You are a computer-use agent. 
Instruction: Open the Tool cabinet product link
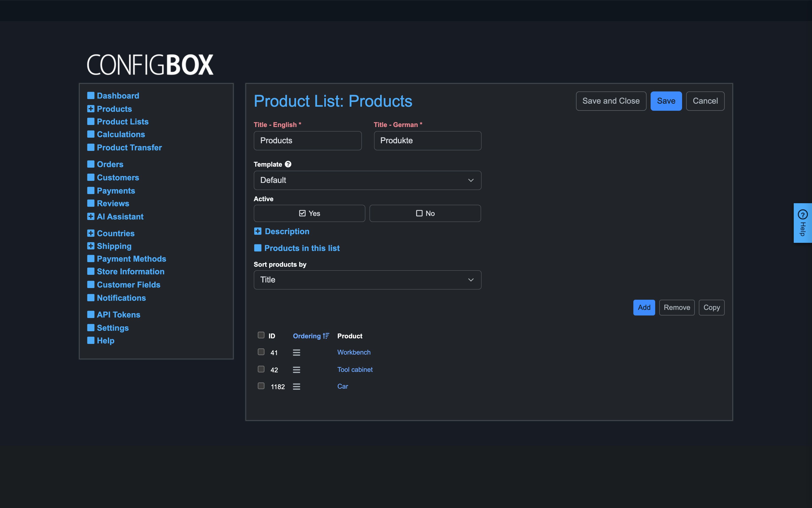[x=355, y=369]
